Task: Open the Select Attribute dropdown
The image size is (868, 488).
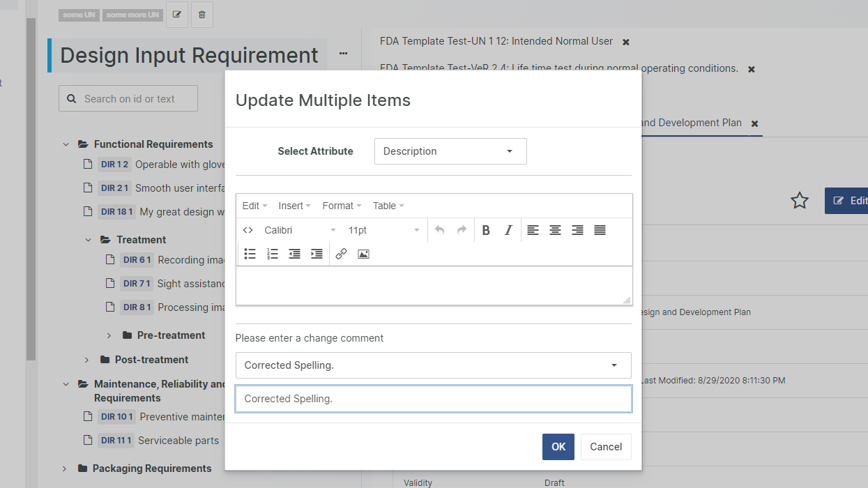Action: point(450,151)
